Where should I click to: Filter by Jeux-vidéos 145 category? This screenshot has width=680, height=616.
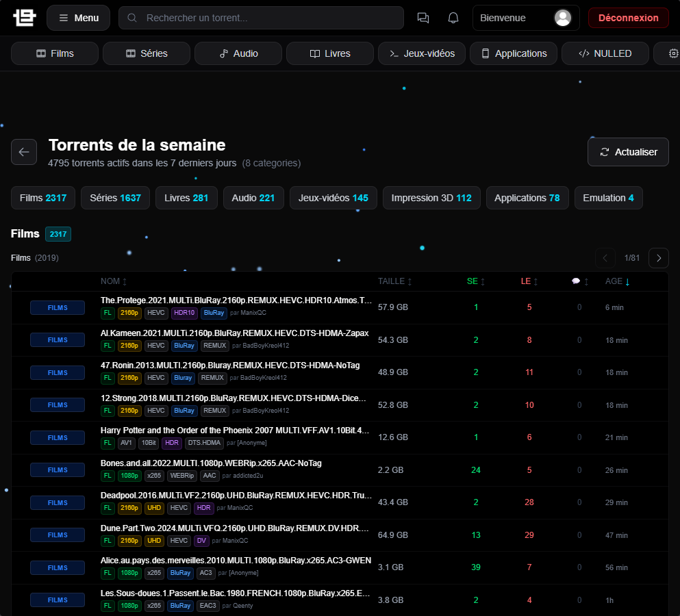[333, 198]
